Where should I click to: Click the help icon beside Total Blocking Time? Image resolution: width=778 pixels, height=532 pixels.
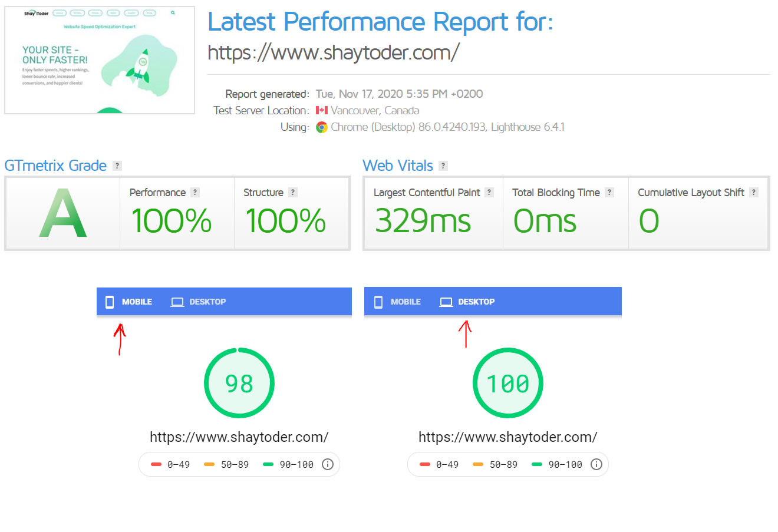tap(609, 193)
